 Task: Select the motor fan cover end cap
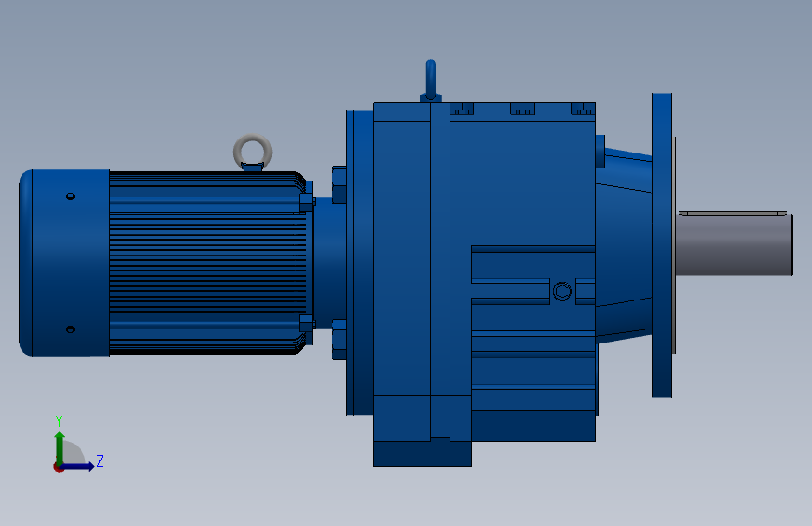[64, 263]
